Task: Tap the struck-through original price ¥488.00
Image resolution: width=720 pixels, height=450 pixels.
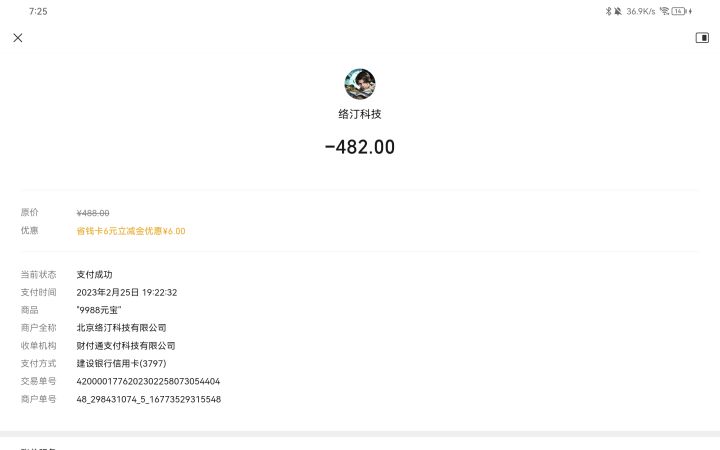Action: tap(93, 213)
